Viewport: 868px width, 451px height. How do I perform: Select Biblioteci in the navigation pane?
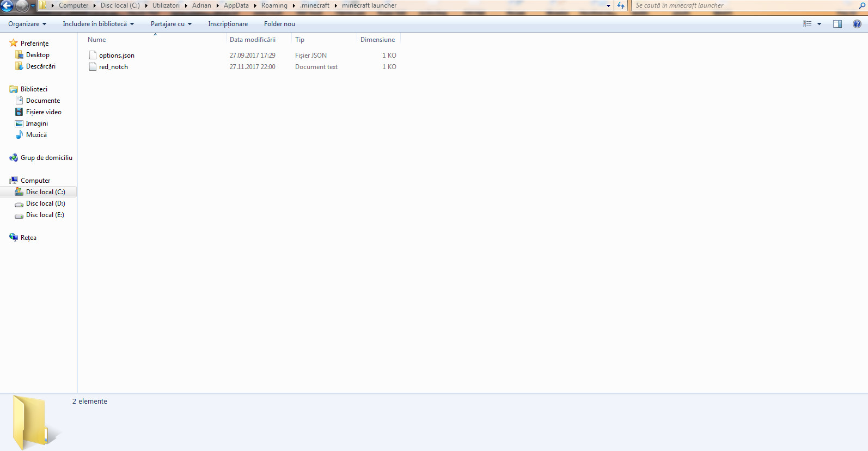click(x=34, y=89)
